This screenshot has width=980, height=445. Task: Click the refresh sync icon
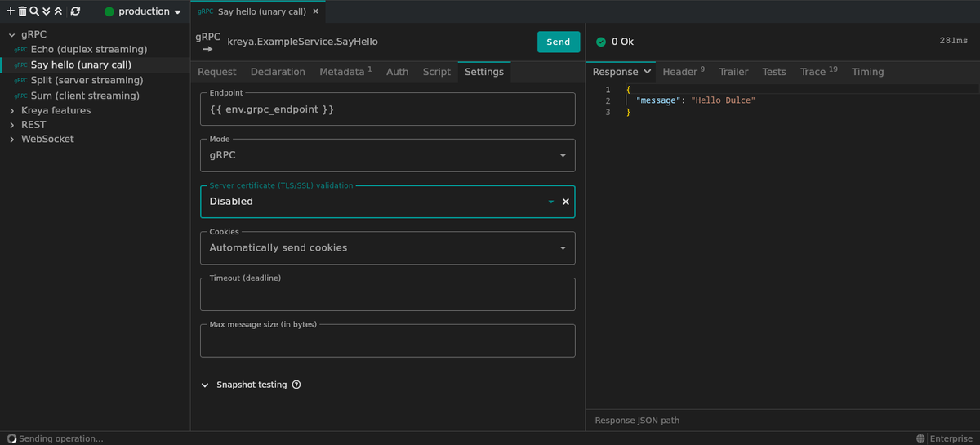76,11
